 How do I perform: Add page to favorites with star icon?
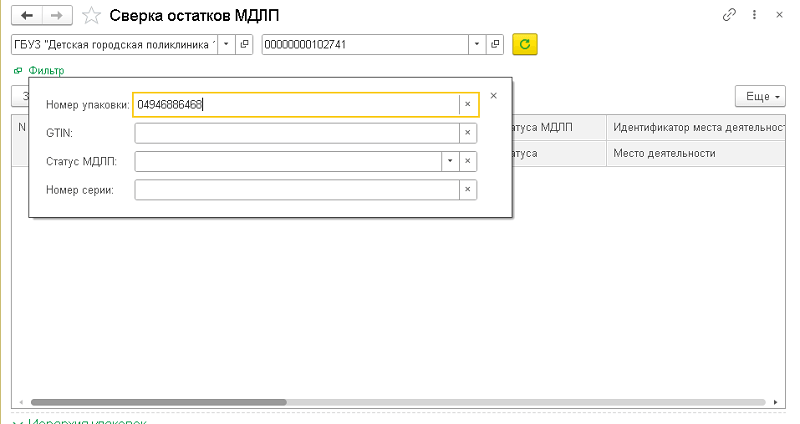click(91, 15)
